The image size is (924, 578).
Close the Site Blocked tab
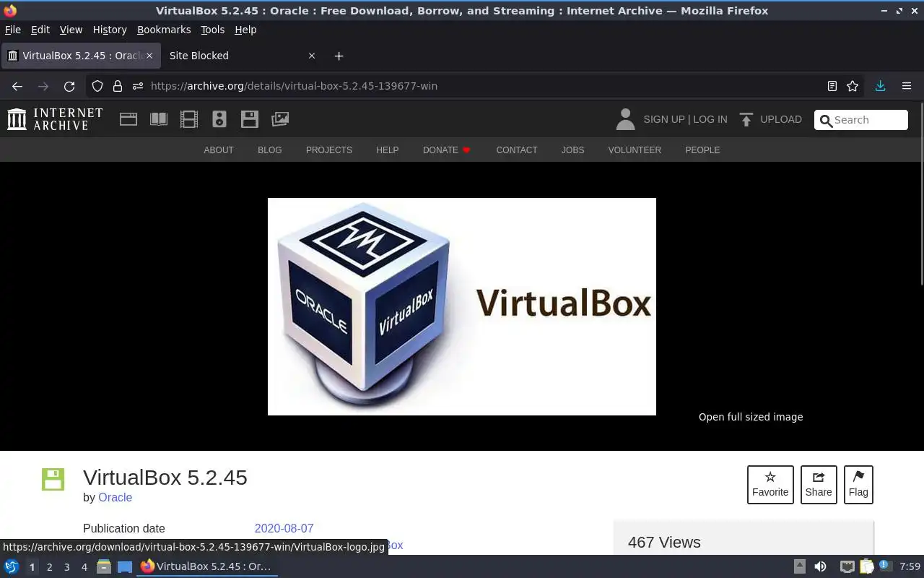click(x=312, y=56)
